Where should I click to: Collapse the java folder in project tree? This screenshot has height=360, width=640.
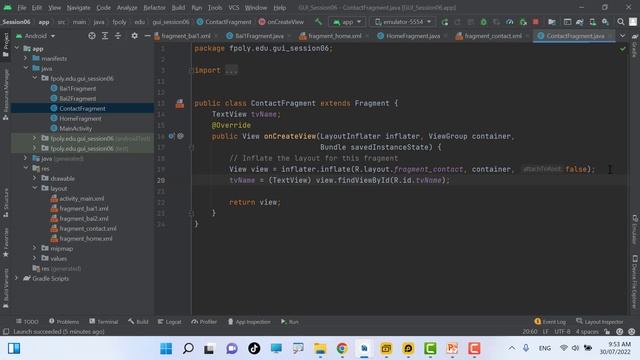26,68
